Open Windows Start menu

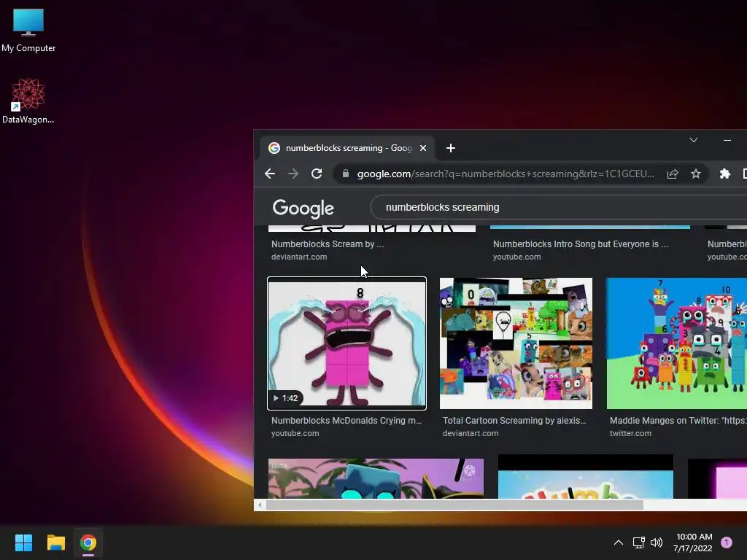23,542
